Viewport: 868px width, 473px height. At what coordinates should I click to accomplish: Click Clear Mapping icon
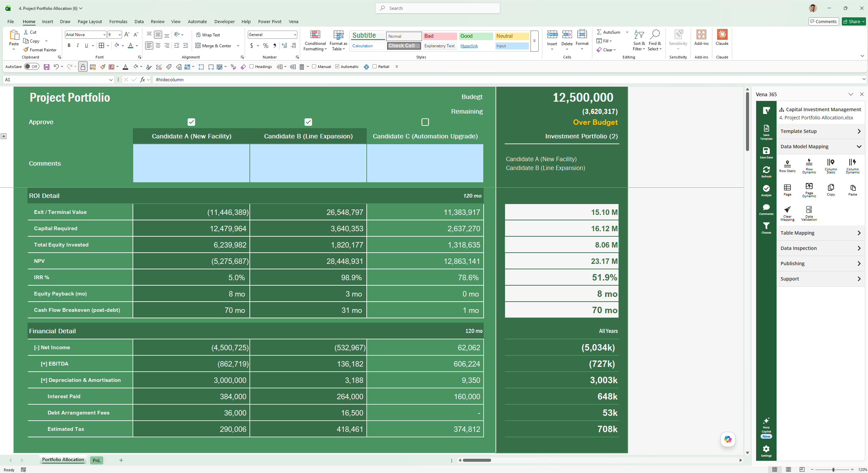point(787,213)
